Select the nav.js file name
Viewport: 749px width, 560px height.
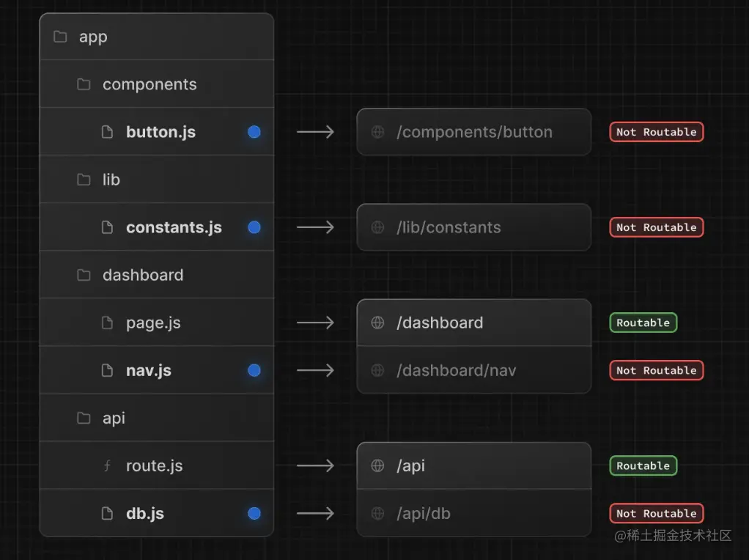tap(149, 372)
